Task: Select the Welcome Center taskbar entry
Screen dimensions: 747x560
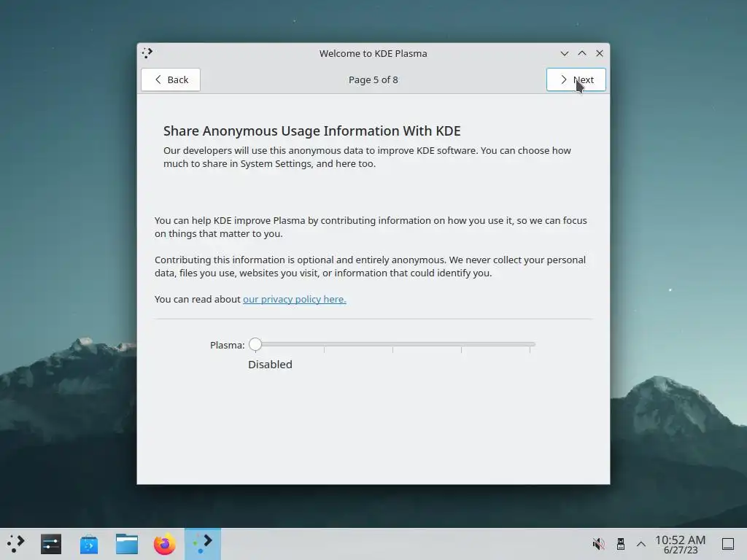Action: 203,544
